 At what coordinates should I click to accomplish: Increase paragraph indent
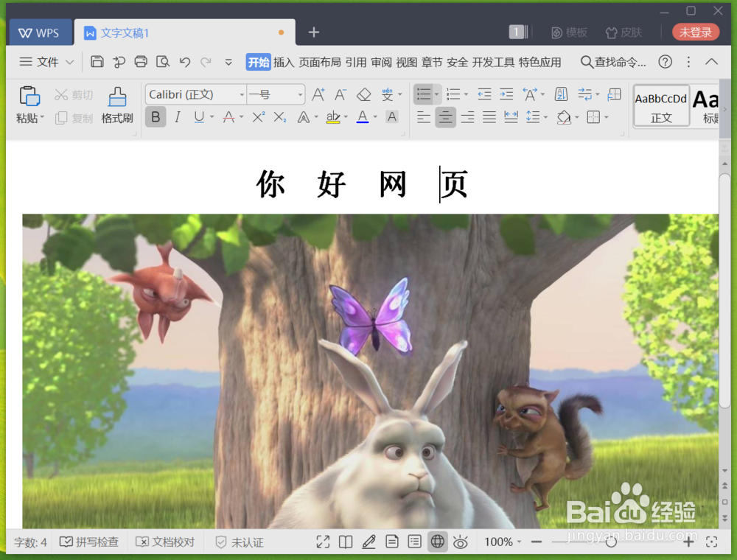click(506, 94)
